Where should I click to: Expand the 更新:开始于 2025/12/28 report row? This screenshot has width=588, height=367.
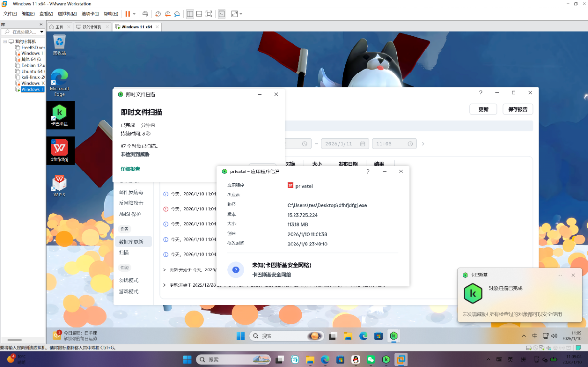[x=165, y=285]
